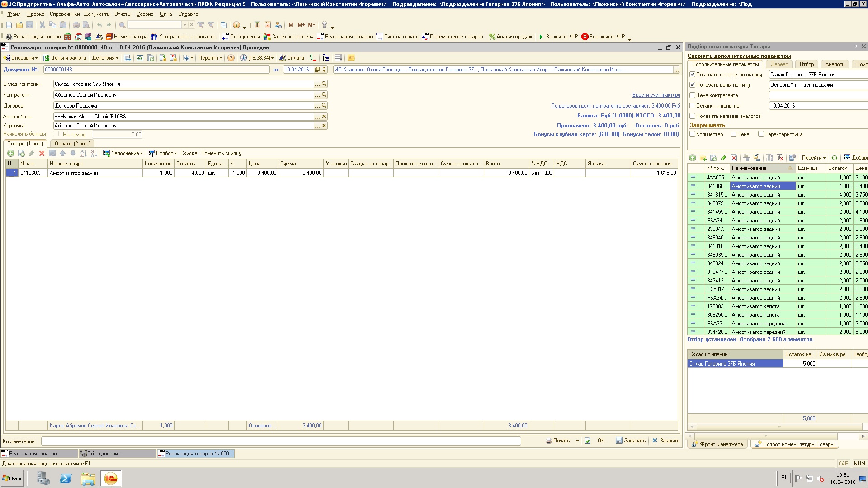Click the contract debt link
The image size is (868, 488).
615,106
